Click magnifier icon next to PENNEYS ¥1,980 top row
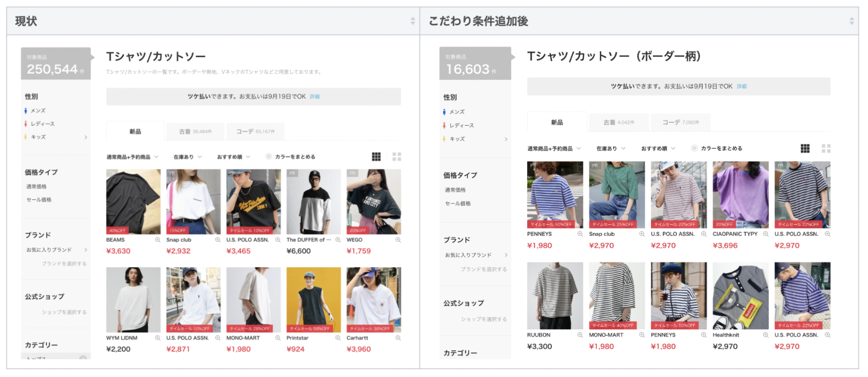 pyautogui.click(x=580, y=234)
